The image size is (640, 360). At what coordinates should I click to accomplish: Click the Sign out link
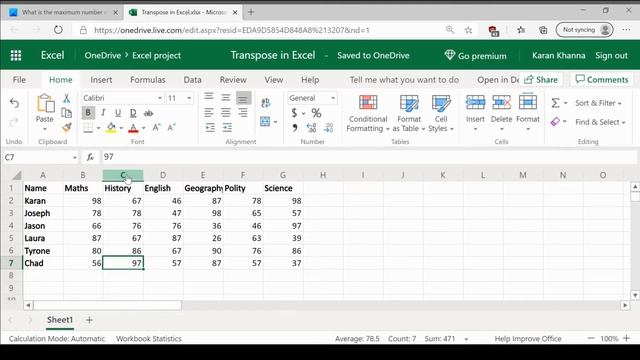(x=611, y=56)
